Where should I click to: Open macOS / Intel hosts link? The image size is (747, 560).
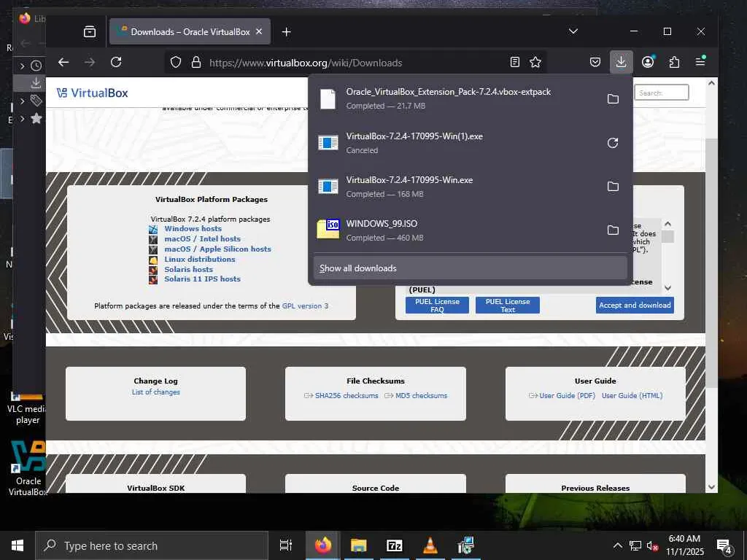pos(203,238)
